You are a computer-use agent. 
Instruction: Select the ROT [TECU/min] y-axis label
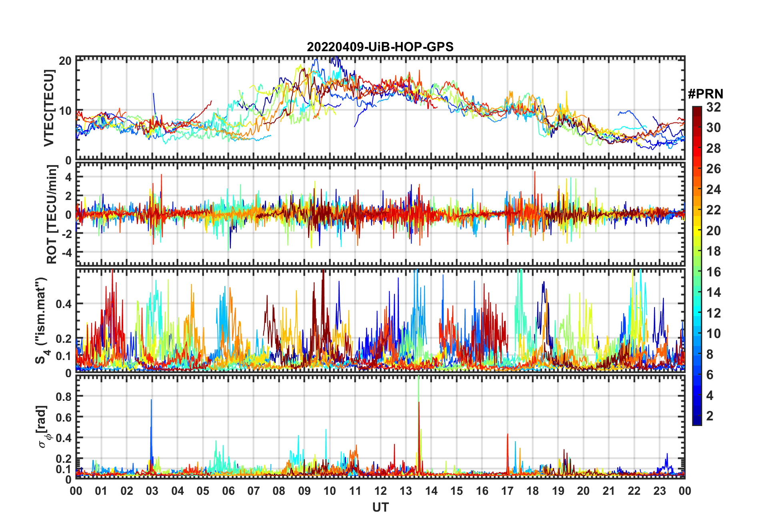pyautogui.click(x=52, y=214)
